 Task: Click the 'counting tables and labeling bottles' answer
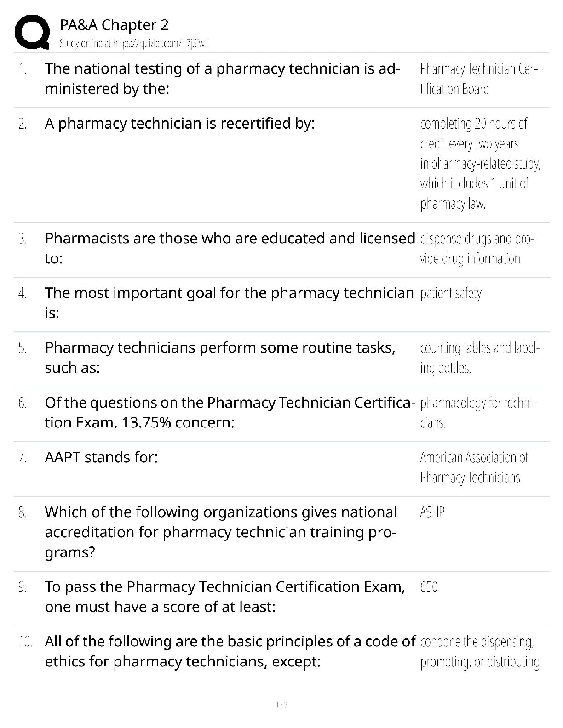(479, 358)
